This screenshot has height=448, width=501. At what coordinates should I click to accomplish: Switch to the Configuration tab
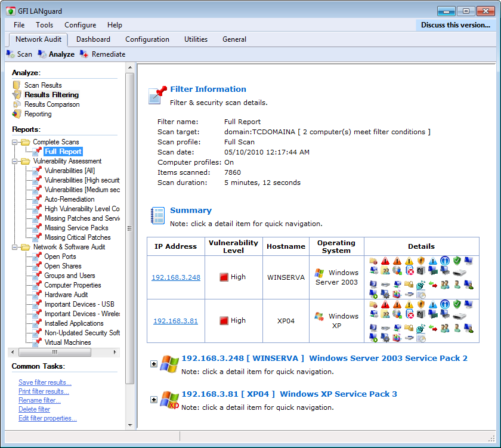147,39
